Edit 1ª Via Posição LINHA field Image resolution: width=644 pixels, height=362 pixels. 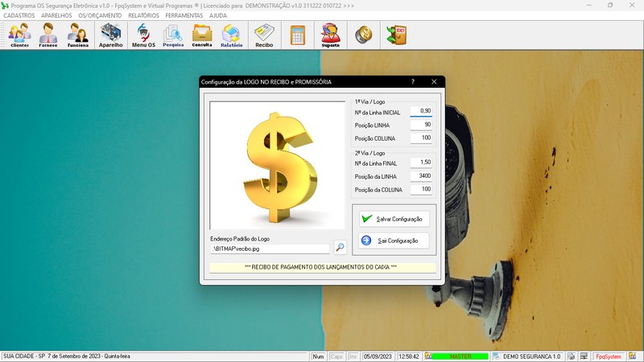[421, 125]
